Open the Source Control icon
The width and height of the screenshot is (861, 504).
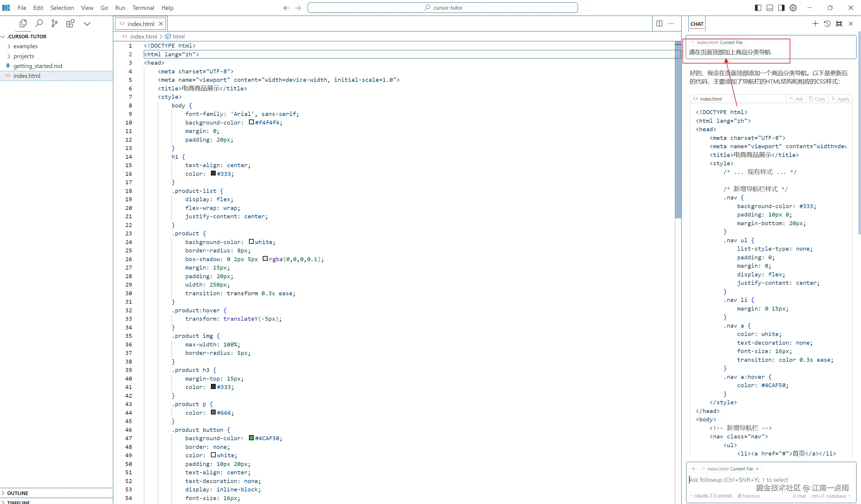(x=55, y=23)
